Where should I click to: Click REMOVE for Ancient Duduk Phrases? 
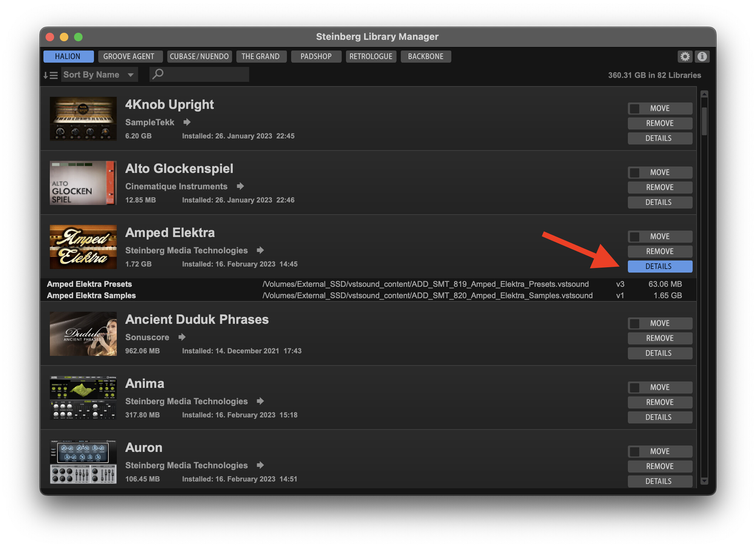point(660,338)
